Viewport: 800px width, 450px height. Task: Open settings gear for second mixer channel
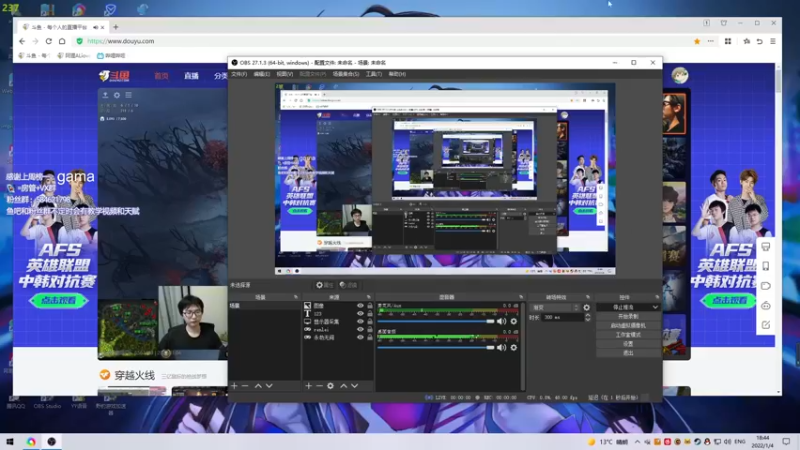tap(514, 347)
